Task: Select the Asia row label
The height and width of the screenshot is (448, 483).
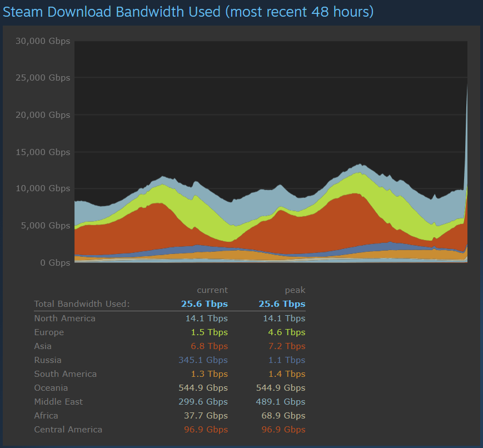Action: [43, 346]
